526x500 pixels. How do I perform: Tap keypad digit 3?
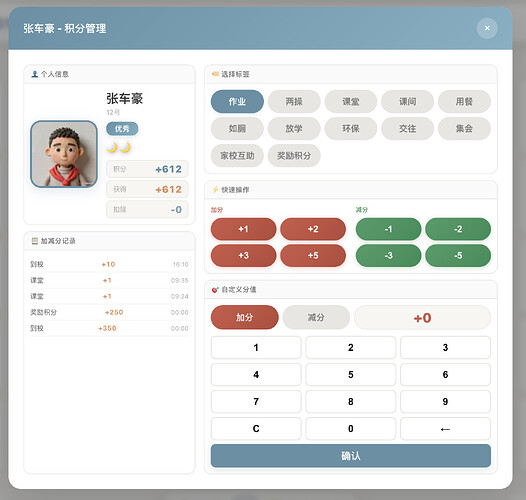pos(445,347)
